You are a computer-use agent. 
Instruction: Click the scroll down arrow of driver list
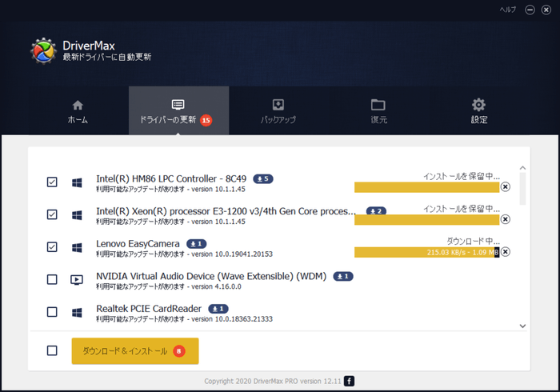click(x=522, y=326)
